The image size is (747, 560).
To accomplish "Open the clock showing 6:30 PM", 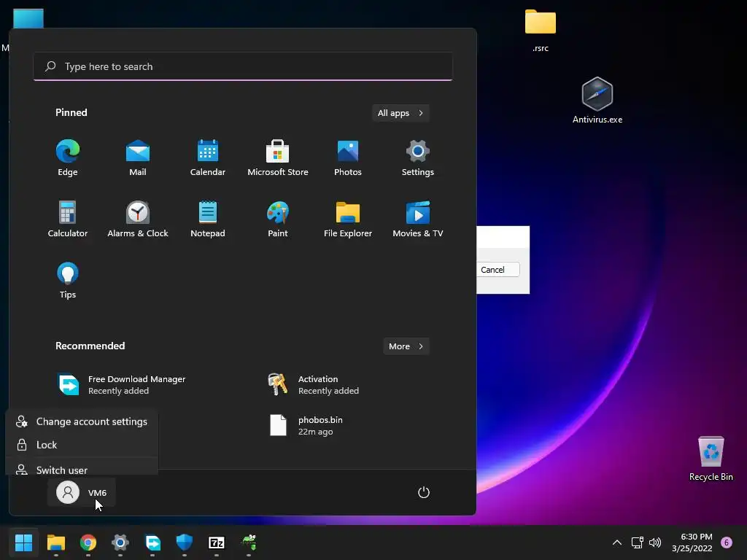I will (692, 542).
